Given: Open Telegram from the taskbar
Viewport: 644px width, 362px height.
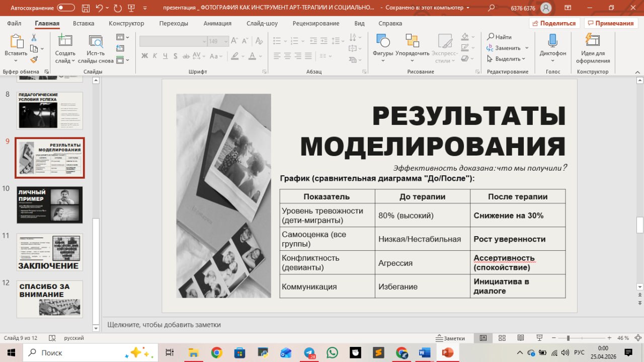Looking at the screenshot, I should click(309, 352).
